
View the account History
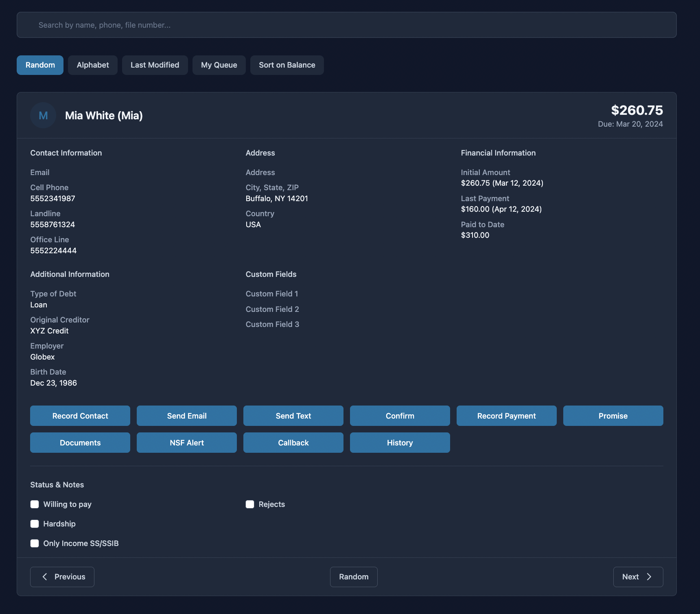[x=400, y=443]
